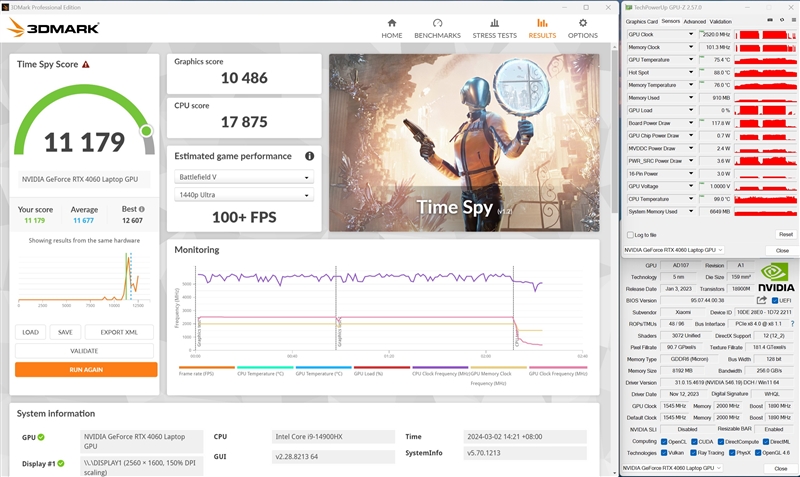Go to the BENCHMARKS gauge icon
The width and height of the screenshot is (800, 477).
pyautogui.click(x=437, y=22)
